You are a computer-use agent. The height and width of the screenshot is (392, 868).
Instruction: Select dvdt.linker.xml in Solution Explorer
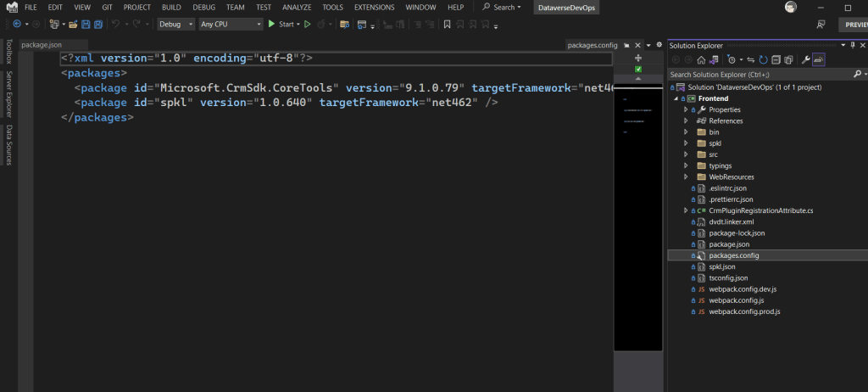click(x=731, y=221)
